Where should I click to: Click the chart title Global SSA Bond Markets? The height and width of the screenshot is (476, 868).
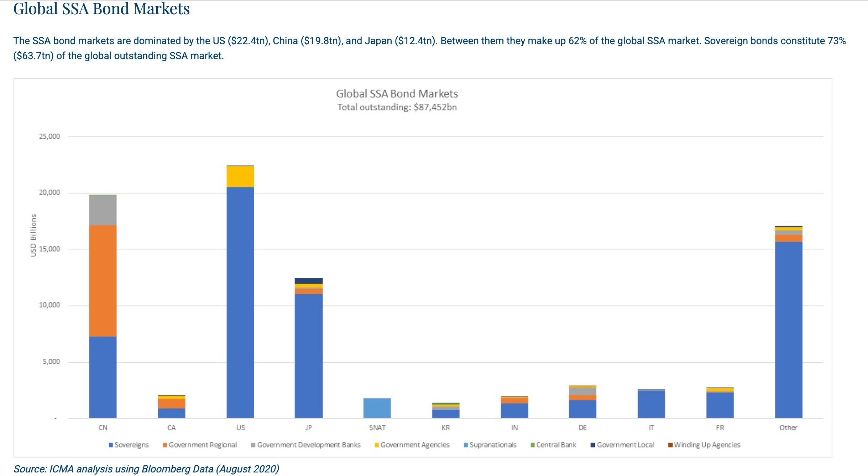pyautogui.click(x=397, y=94)
